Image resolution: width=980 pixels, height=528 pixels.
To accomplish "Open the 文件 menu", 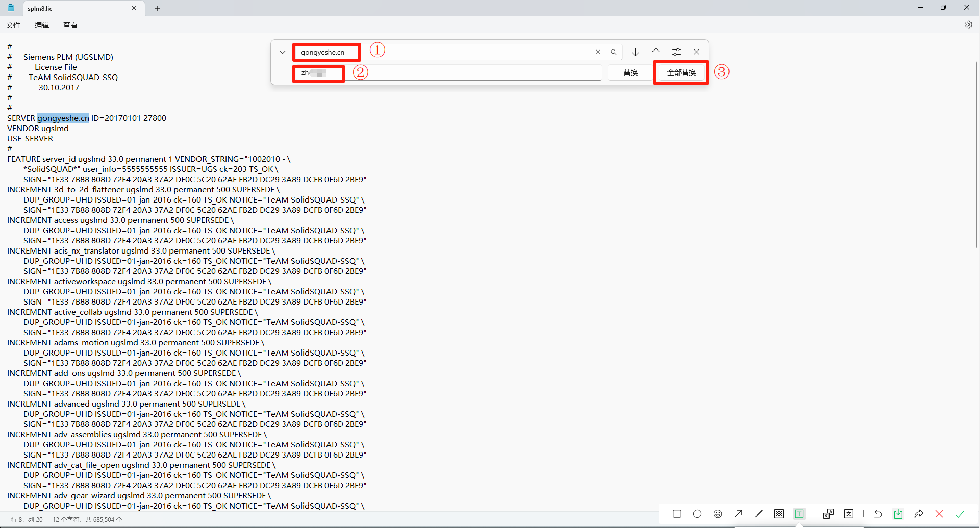I will (x=13, y=25).
